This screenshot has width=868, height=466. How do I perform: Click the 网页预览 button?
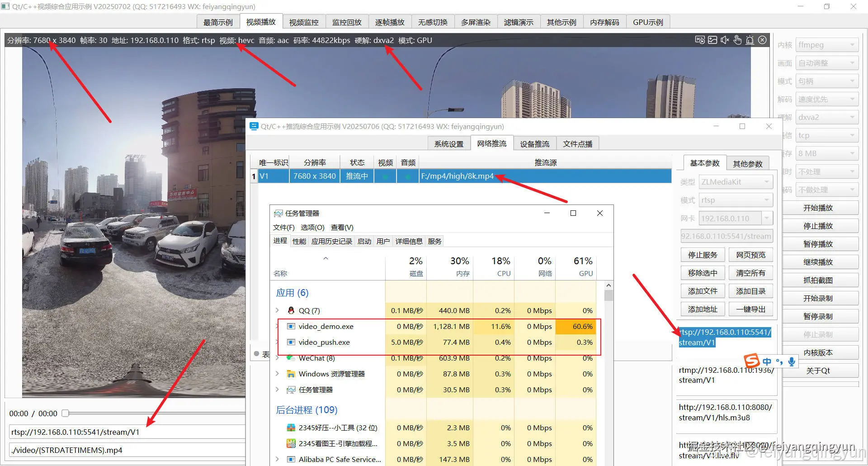point(750,255)
